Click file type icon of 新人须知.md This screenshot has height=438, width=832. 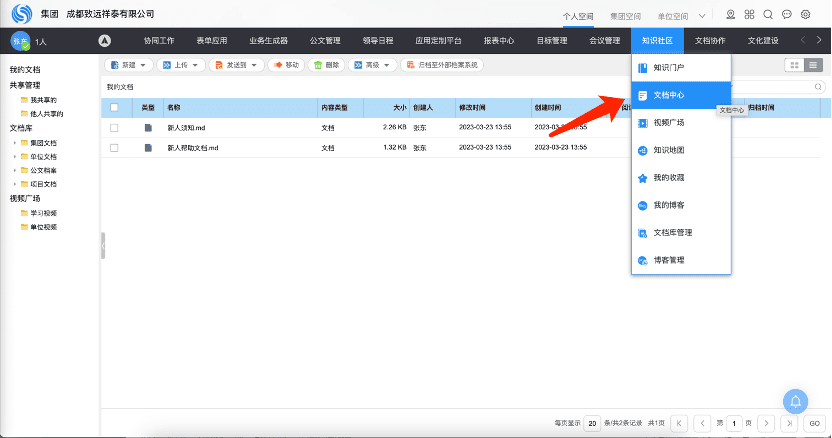coord(148,128)
